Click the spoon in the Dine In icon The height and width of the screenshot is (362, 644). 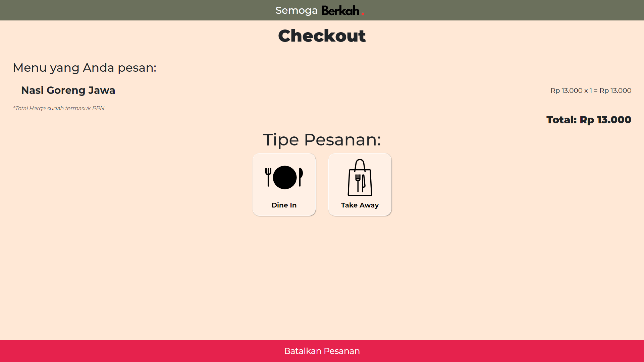301,177
